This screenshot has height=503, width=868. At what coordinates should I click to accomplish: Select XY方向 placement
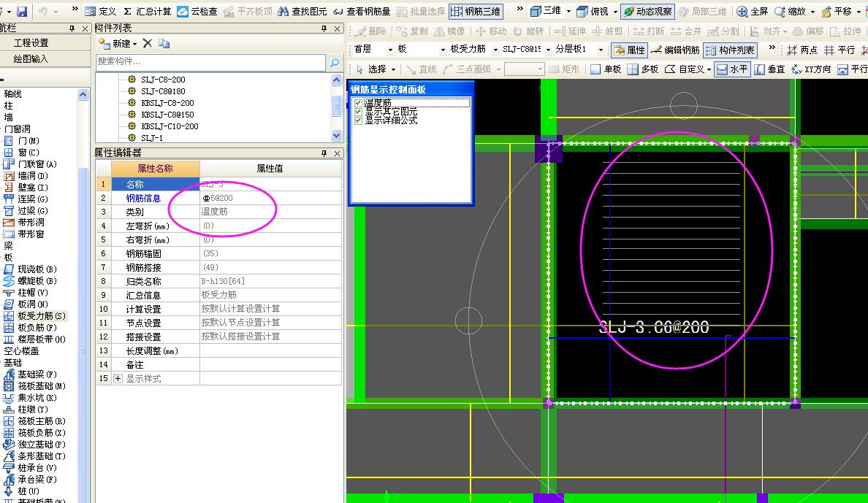pyautogui.click(x=811, y=69)
